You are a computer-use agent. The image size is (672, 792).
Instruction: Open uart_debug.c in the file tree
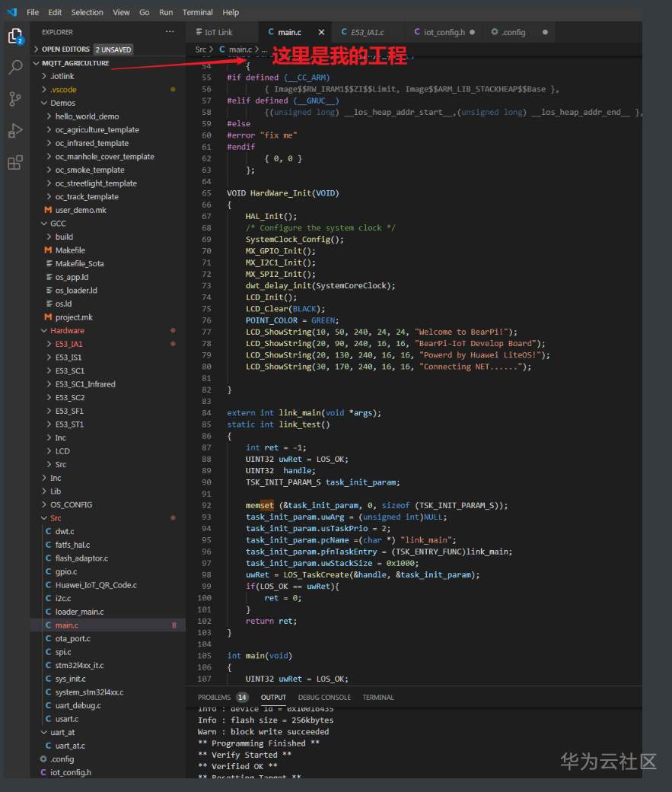click(x=78, y=705)
